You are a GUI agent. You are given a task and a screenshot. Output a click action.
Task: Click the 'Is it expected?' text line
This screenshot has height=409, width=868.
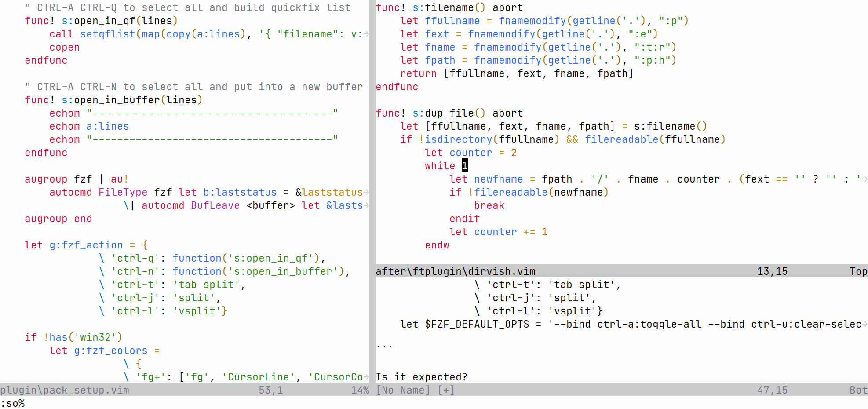coord(422,377)
